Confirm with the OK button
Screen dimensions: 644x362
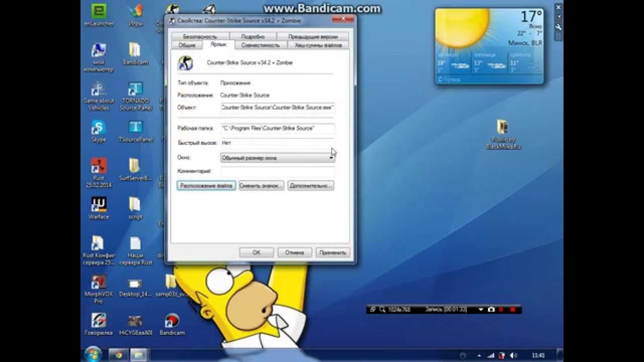coord(257,252)
